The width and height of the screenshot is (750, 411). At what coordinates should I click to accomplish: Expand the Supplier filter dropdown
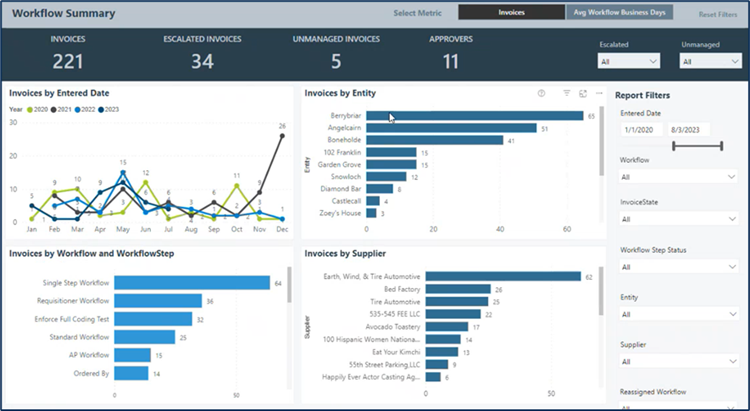[678, 362]
